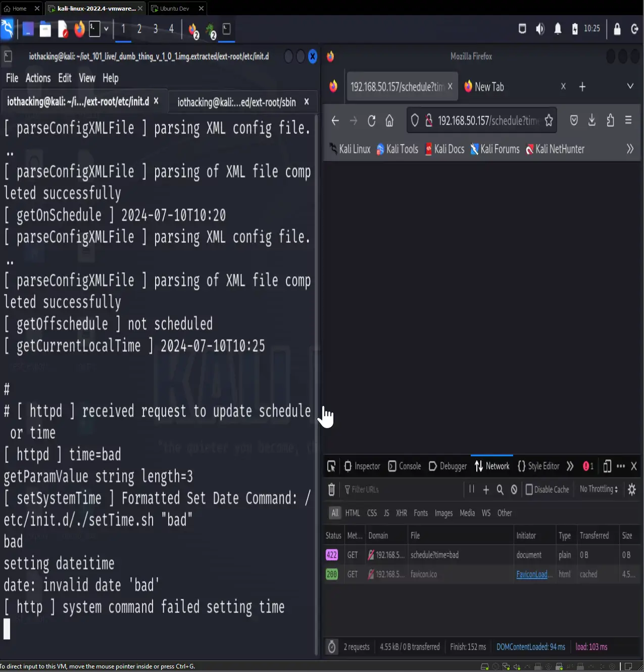
Task: Open the Network panel search
Action: click(x=500, y=489)
